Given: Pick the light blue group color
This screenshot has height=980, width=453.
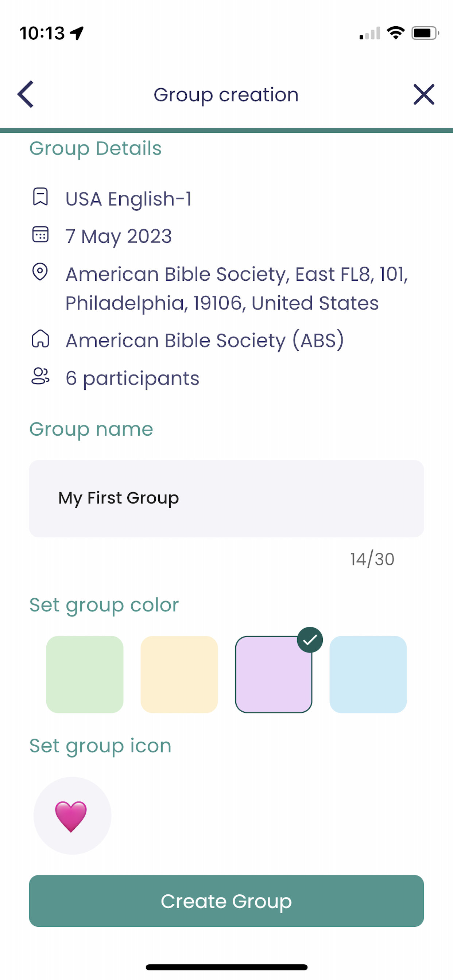Looking at the screenshot, I should point(368,674).
